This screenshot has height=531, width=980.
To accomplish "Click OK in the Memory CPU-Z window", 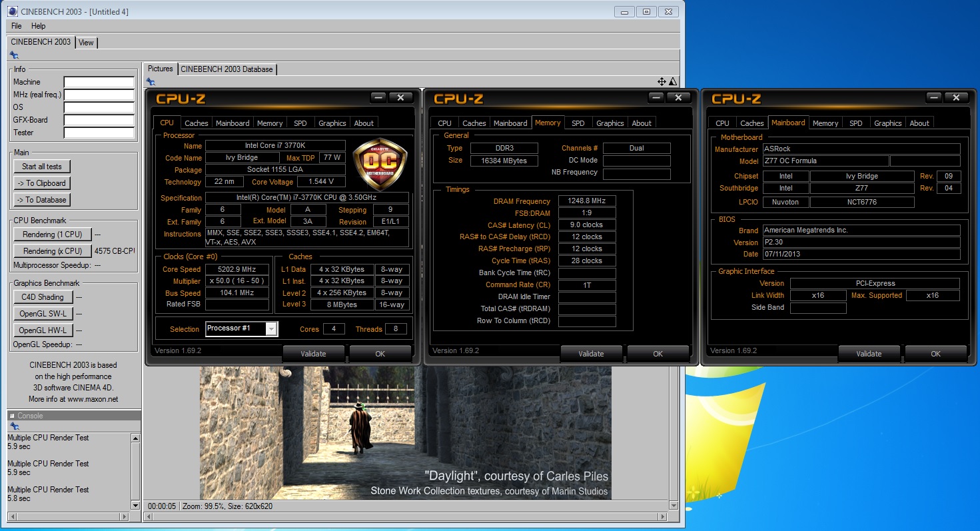I will [658, 354].
